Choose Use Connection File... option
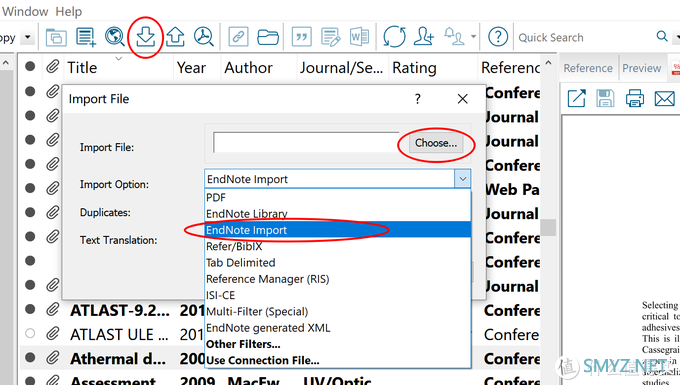This screenshot has height=385, width=680. (x=338, y=360)
